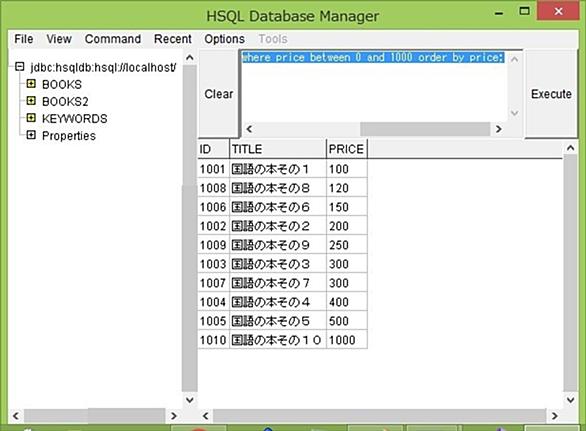Click down arrow of tree panel scrollbar
Image resolution: width=586 pixels, height=431 pixels.
[189, 400]
